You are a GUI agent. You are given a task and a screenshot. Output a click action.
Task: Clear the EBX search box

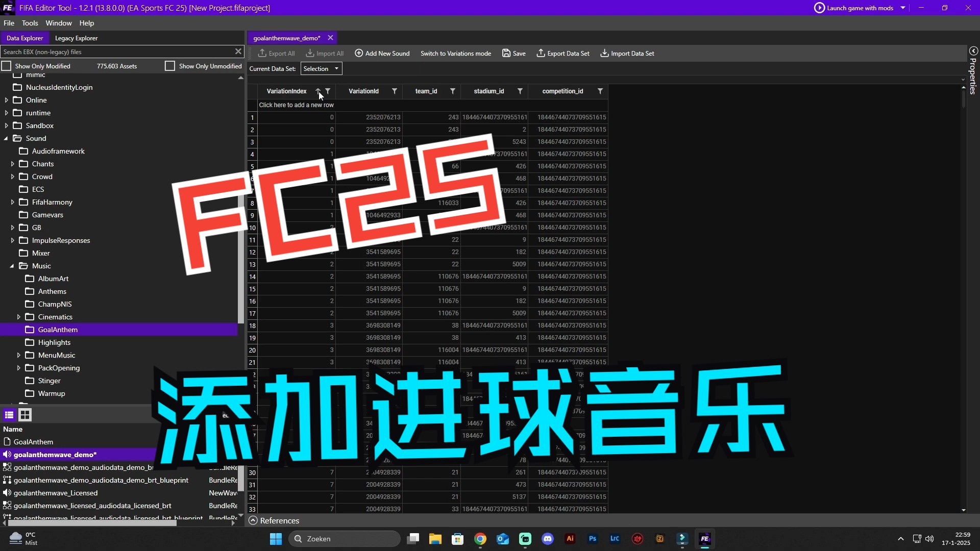point(238,52)
